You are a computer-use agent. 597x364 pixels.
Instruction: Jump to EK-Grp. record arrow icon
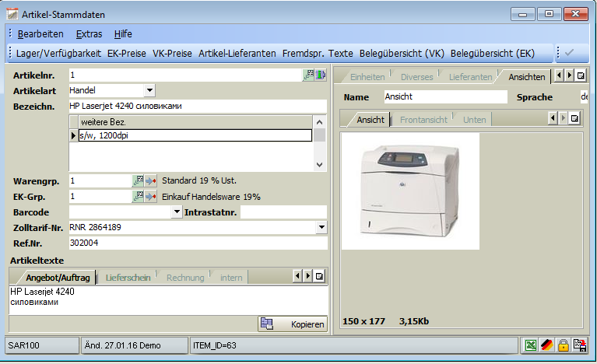[x=151, y=196]
